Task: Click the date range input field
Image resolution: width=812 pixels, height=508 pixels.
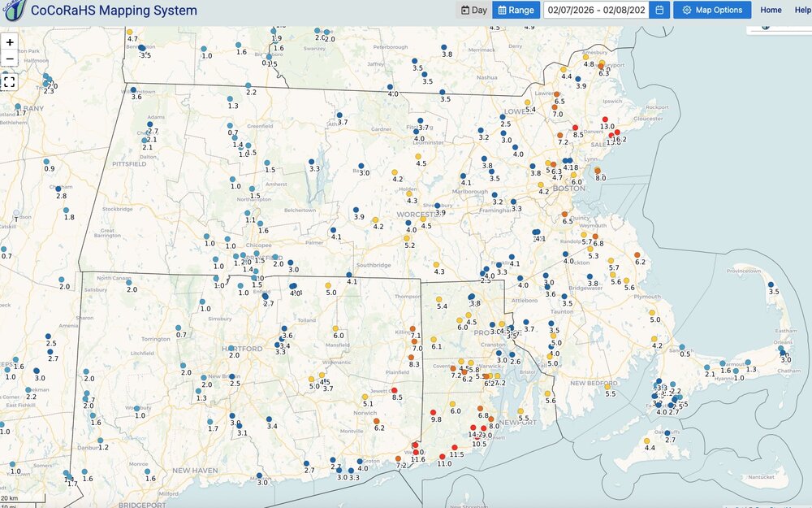Action: (x=595, y=10)
